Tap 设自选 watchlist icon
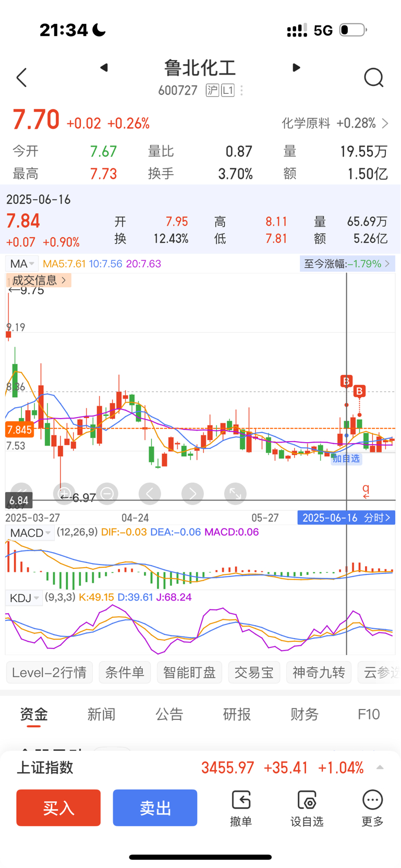 [x=307, y=808]
